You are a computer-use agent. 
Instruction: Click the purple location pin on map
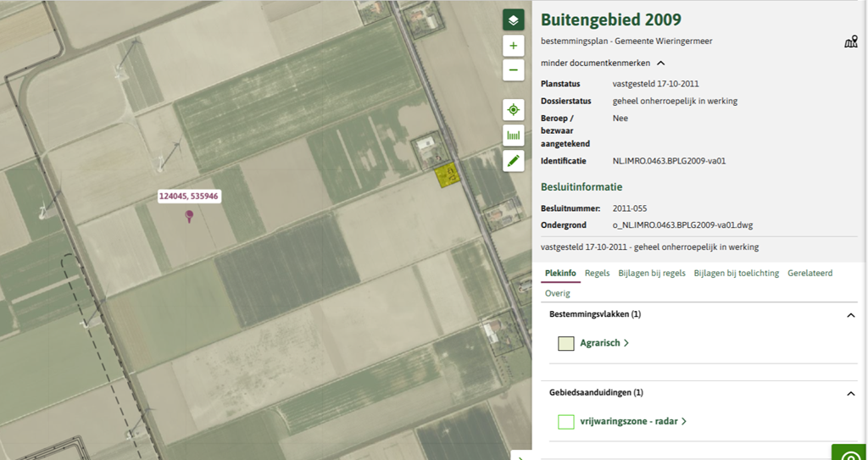(x=189, y=217)
